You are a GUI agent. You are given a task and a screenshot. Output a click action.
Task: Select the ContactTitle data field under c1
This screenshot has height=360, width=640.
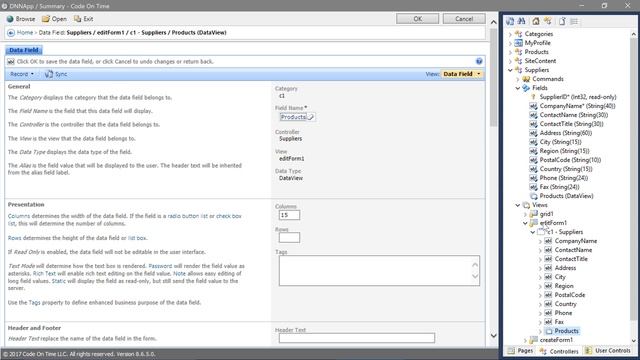[571, 259]
